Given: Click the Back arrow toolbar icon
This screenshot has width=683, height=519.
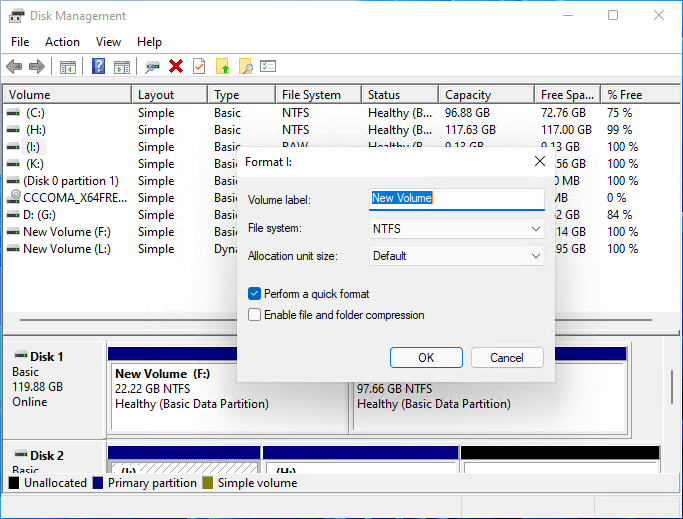Looking at the screenshot, I should click(14, 66).
